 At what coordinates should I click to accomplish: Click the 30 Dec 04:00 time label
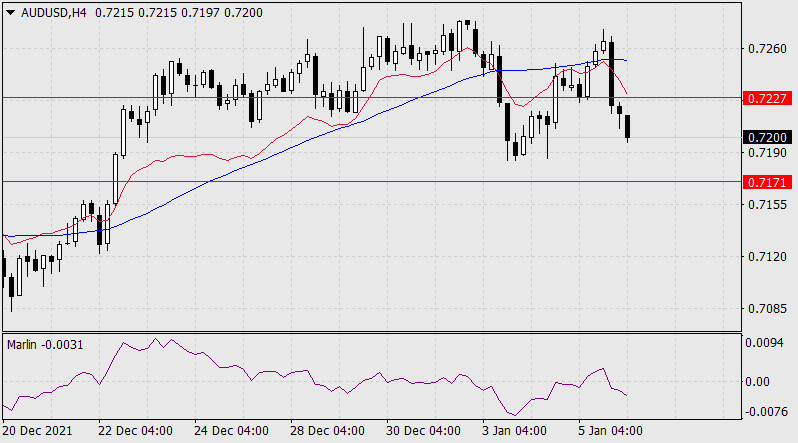[423, 431]
